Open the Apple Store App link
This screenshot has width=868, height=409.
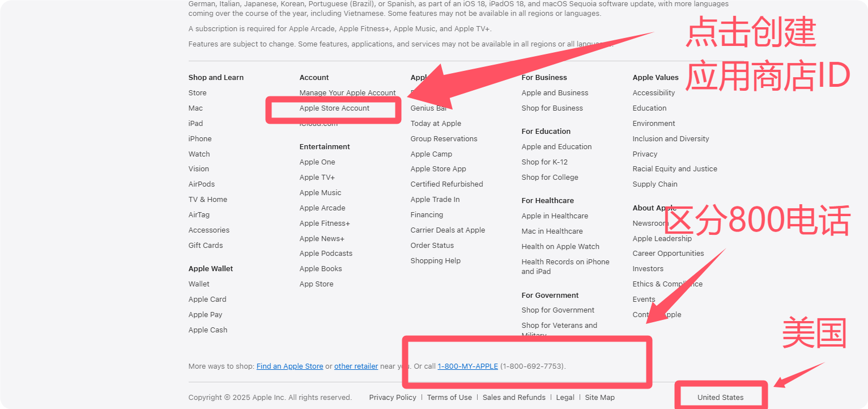click(439, 169)
